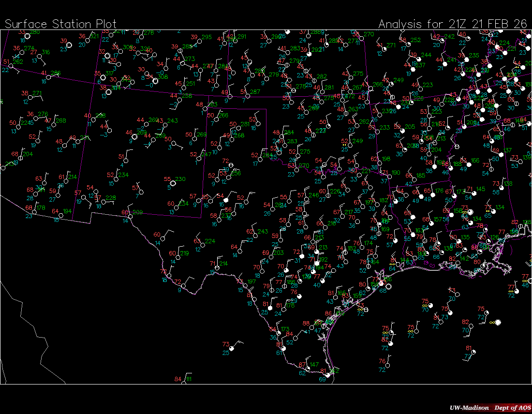Select the station with temperature 73, dewpoint 25
Viewport: 532px width, 414px height.
click(232, 348)
